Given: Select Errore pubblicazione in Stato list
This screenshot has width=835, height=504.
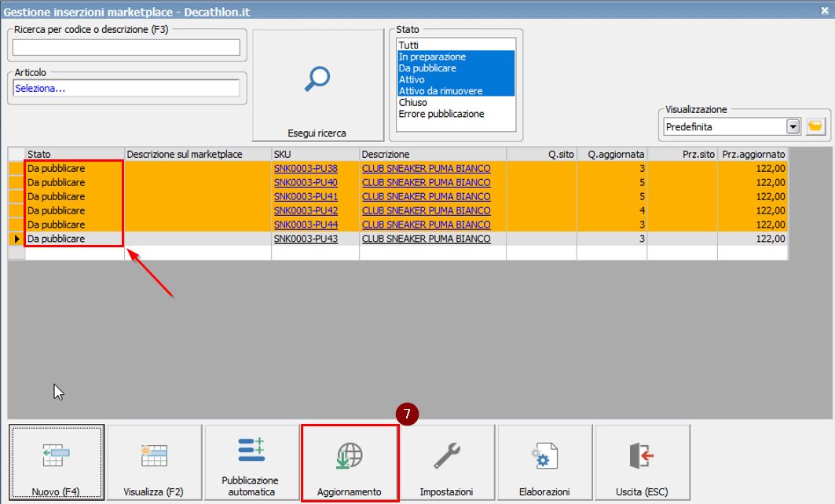Looking at the screenshot, I should click(x=456, y=114).
